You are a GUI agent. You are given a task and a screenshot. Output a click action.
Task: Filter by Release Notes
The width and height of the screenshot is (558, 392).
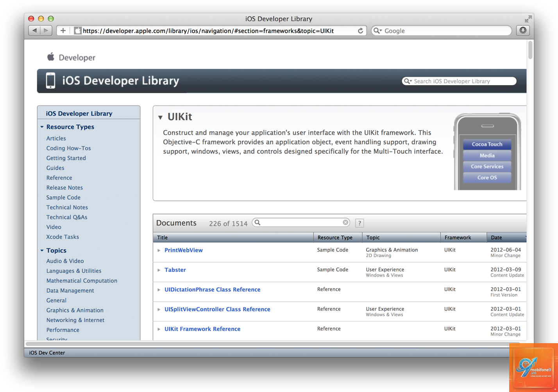64,188
